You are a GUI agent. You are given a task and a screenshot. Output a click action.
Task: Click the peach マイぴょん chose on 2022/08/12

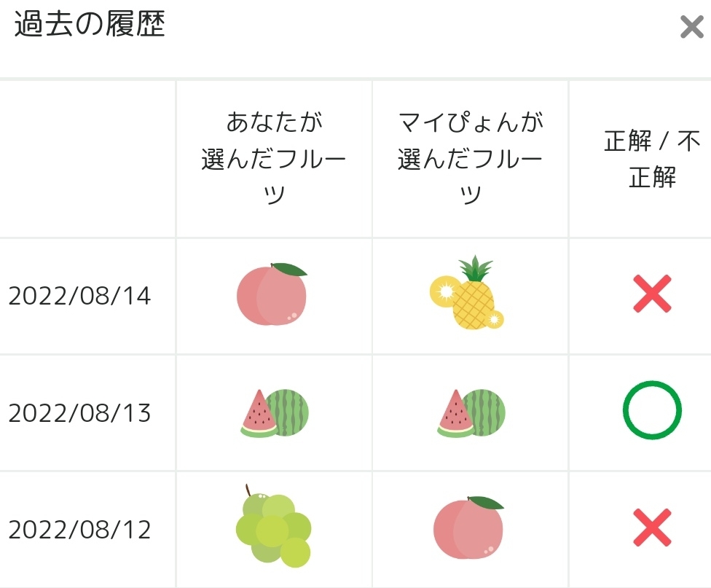click(468, 528)
